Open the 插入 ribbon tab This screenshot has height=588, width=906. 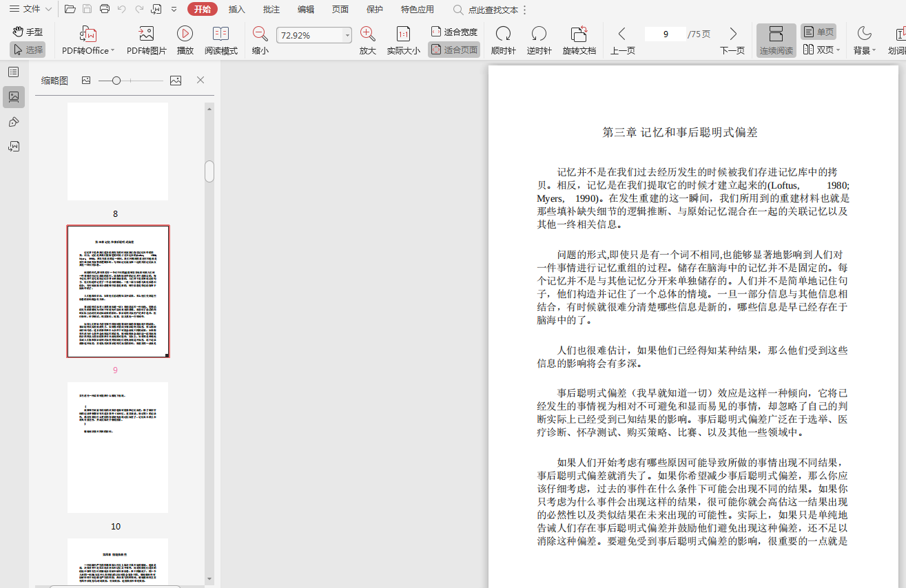(x=237, y=10)
